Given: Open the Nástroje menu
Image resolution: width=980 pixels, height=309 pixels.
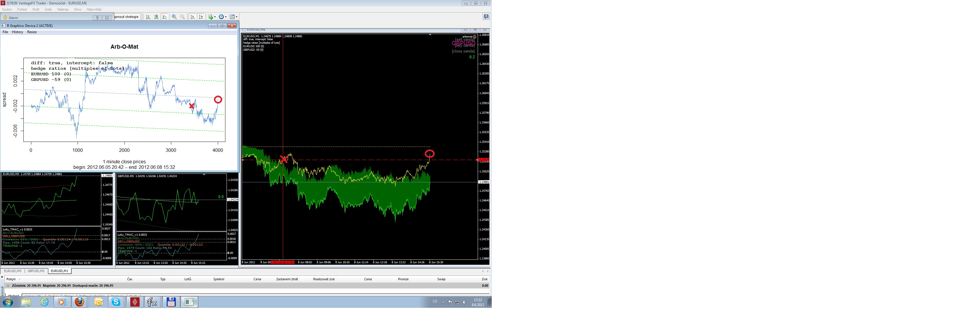Looking at the screenshot, I should click(x=63, y=9).
